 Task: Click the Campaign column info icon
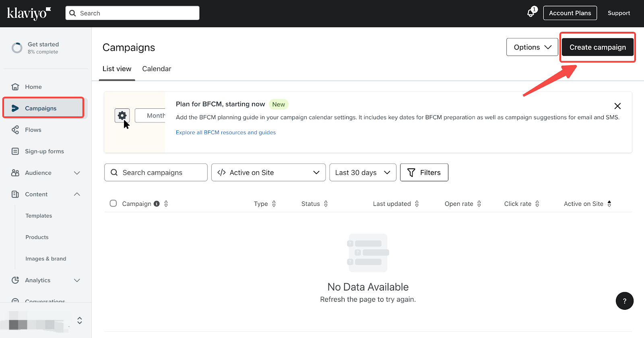[157, 204]
